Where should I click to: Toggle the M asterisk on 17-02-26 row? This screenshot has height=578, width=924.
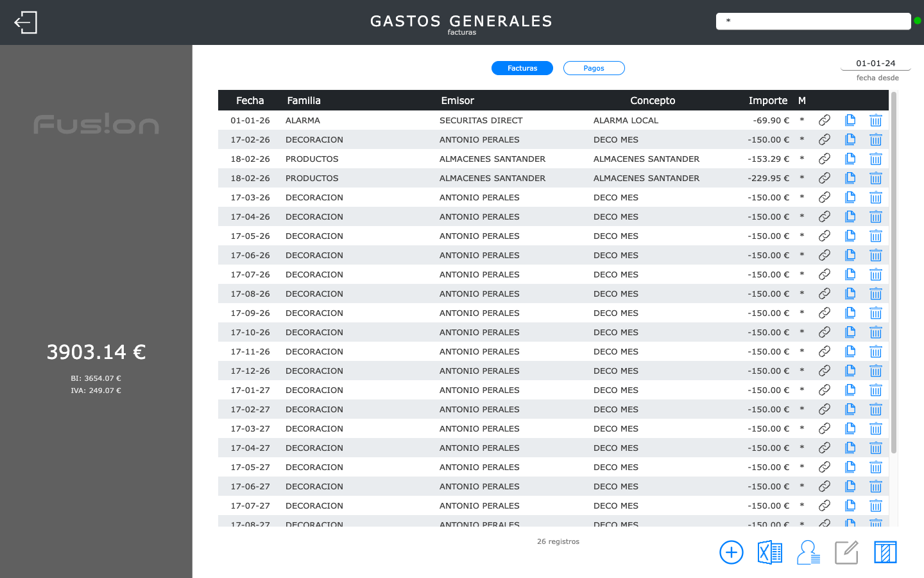(x=802, y=139)
